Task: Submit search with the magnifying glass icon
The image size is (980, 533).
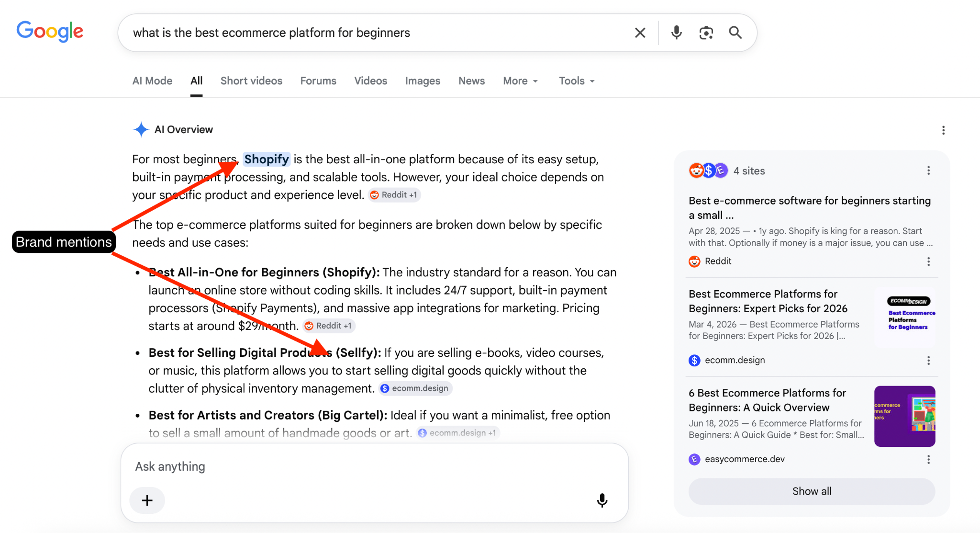Action: pyautogui.click(x=735, y=33)
